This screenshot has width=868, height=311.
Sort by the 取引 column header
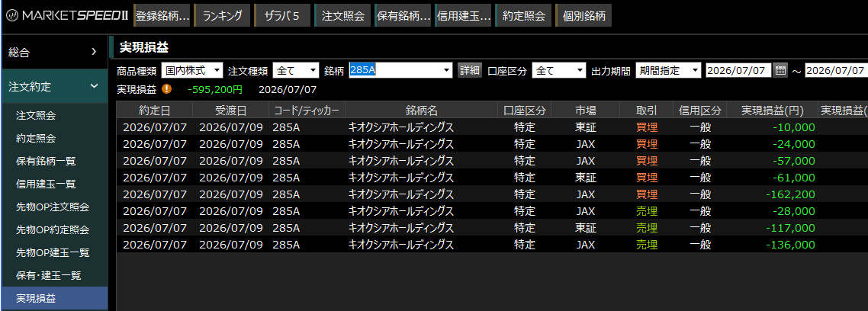click(x=647, y=110)
